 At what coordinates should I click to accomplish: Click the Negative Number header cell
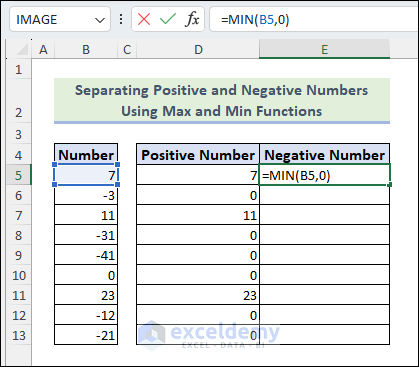324,154
